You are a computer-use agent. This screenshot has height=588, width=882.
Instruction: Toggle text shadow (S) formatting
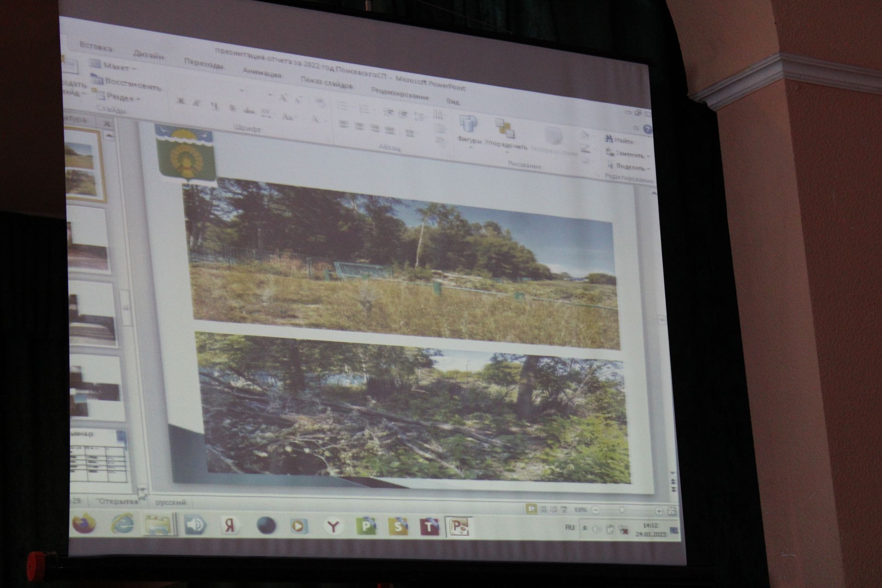(x=232, y=108)
